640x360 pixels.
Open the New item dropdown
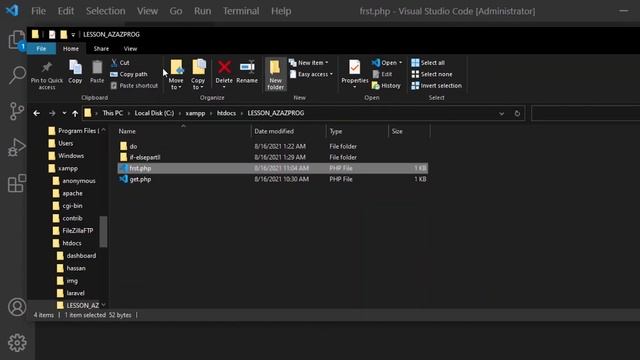[x=309, y=62]
